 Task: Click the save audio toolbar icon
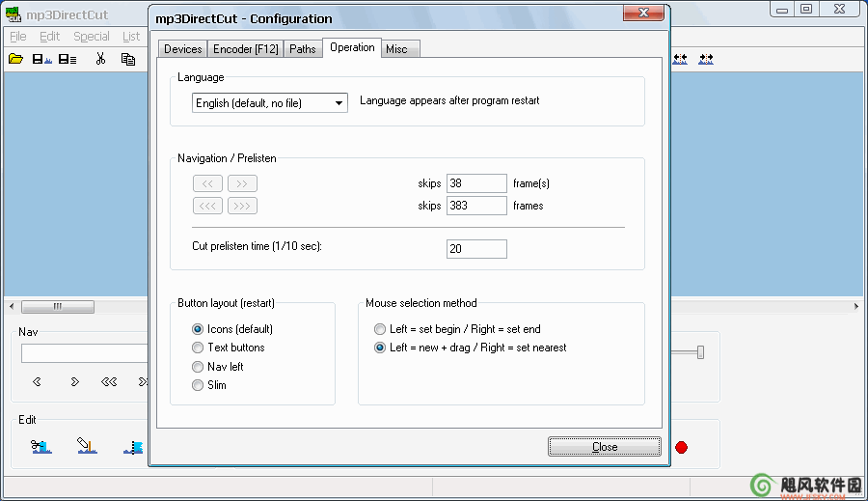(41, 59)
